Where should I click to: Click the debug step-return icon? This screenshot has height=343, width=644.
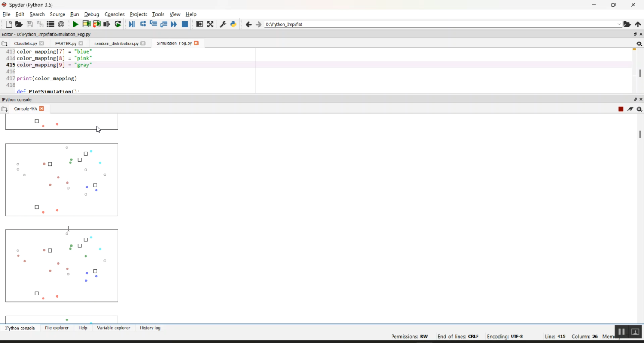point(164,24)
